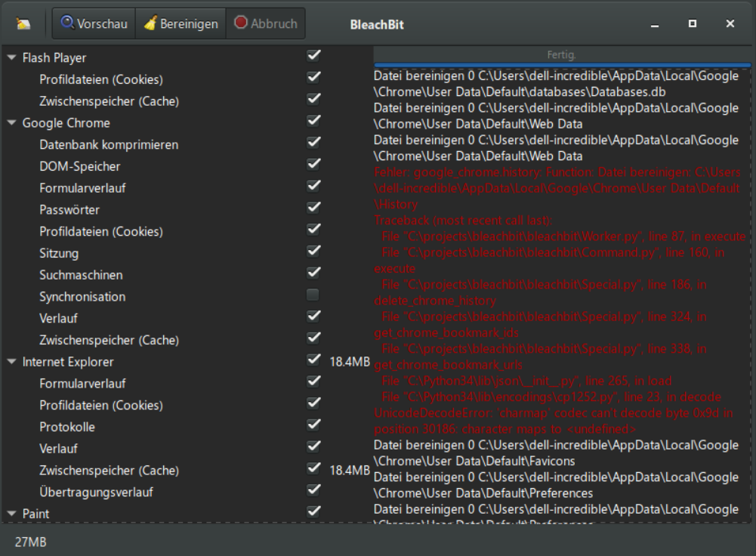Collapse the Internet Explorer section
The image size is (756, 556).
11,361
